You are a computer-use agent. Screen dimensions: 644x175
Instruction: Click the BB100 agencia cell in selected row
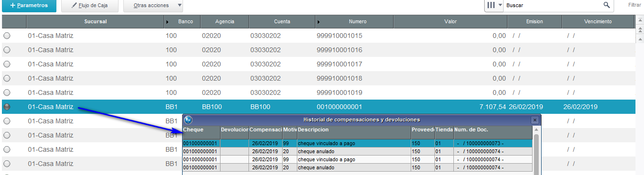point(212,107)
